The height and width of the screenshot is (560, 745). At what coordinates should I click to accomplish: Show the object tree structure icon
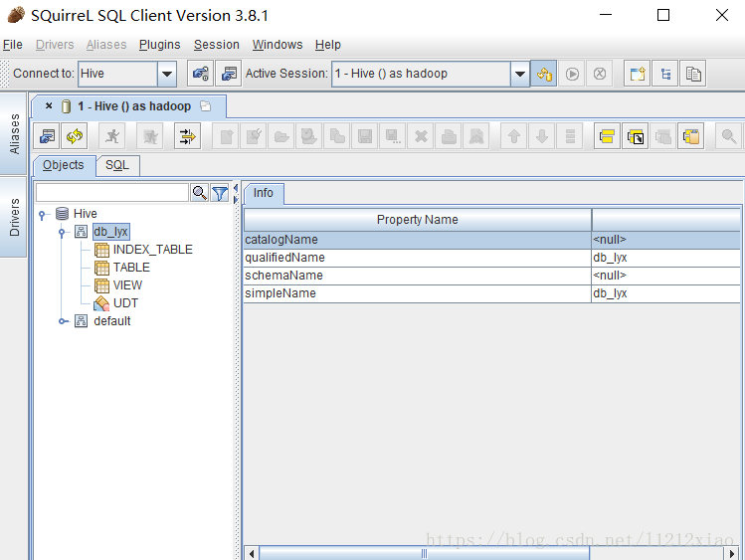[665, 74]
